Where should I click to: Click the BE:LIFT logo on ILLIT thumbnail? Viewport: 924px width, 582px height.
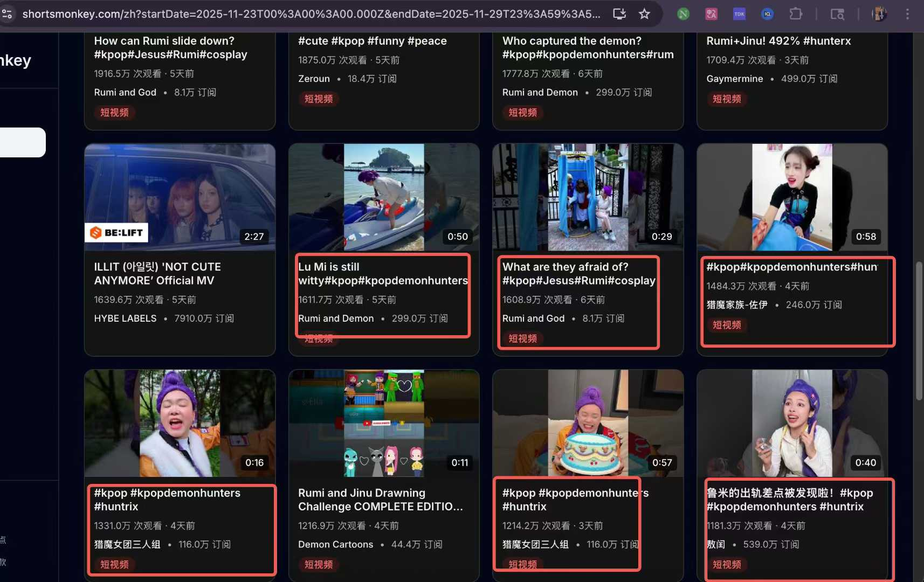[116, 233]
